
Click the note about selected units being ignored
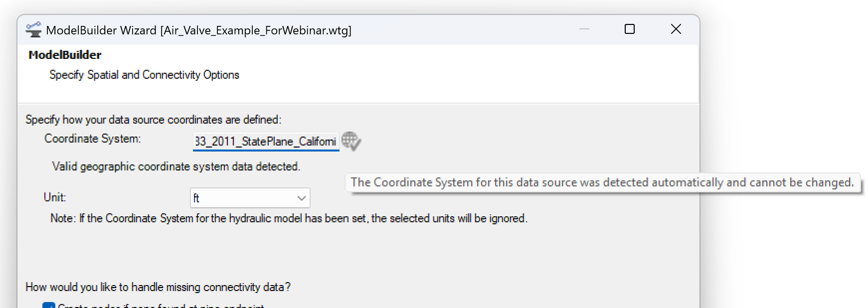click(289, 218)
